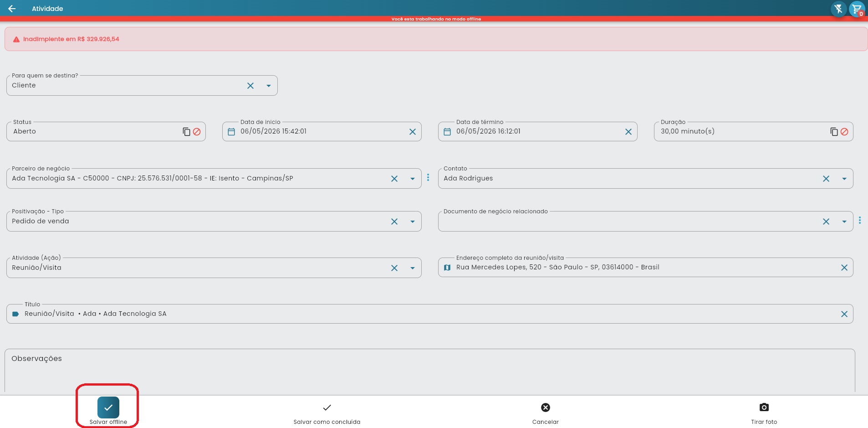This screenshot has width=868, height=428.
Task: Open calendar for Data de término
Action: (447, 132)
